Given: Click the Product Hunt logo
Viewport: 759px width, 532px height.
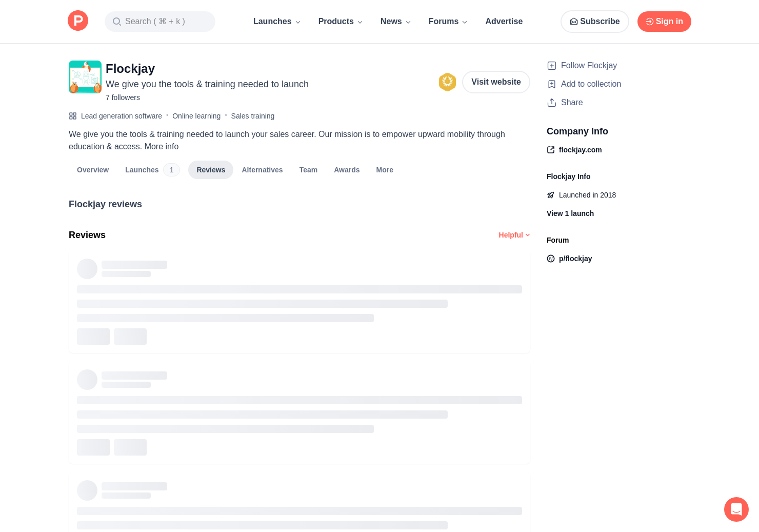Looking at the screenshot, I should click(x=78, y=21).
